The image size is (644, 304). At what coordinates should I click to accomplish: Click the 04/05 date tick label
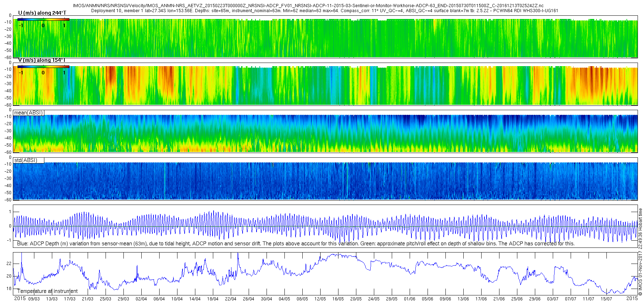tap(284, 299)
